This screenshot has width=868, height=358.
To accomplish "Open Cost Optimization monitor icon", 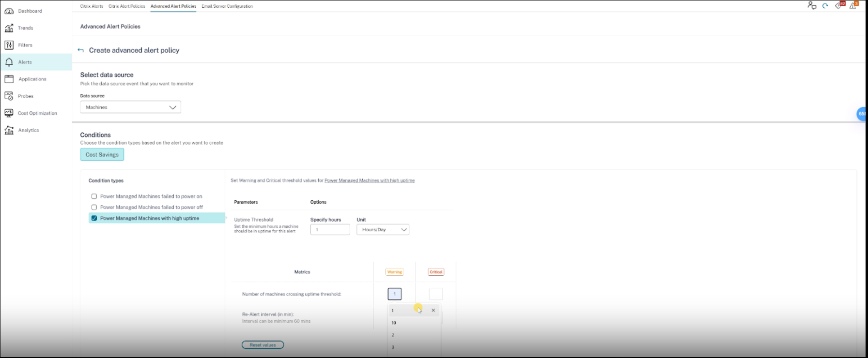I will (x=9, y=113).
